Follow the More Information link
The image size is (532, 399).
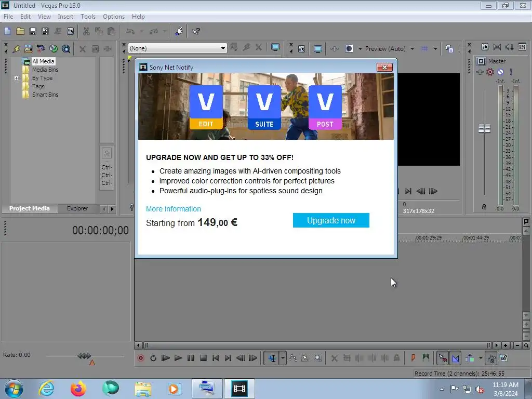174,209
